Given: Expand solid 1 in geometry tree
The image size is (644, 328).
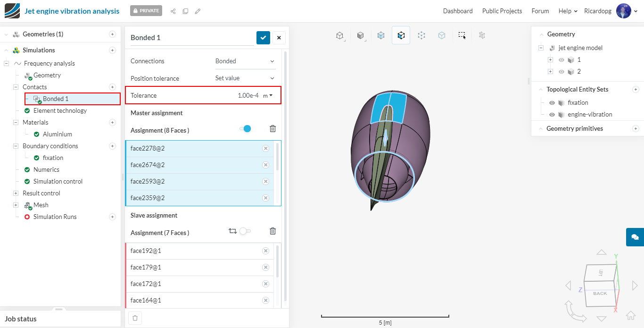Looking at the screenshot, I should click(550, 60).
